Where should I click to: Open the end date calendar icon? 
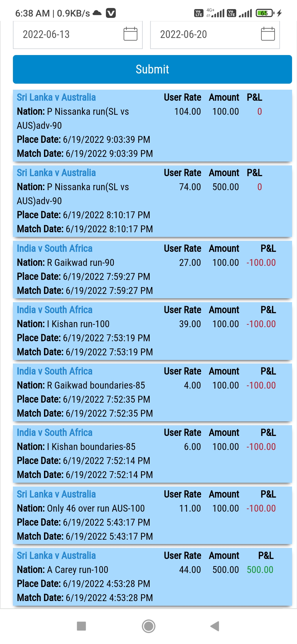pos(268,34)
